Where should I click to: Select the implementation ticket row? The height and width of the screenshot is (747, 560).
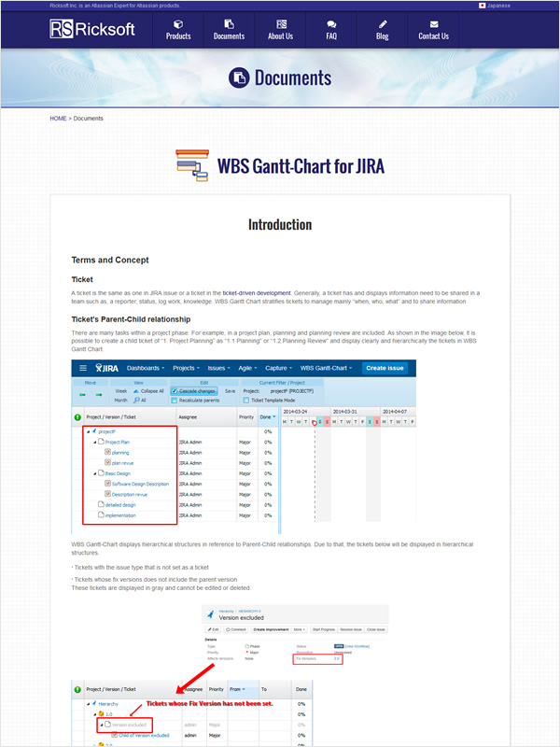coord(175,515)
